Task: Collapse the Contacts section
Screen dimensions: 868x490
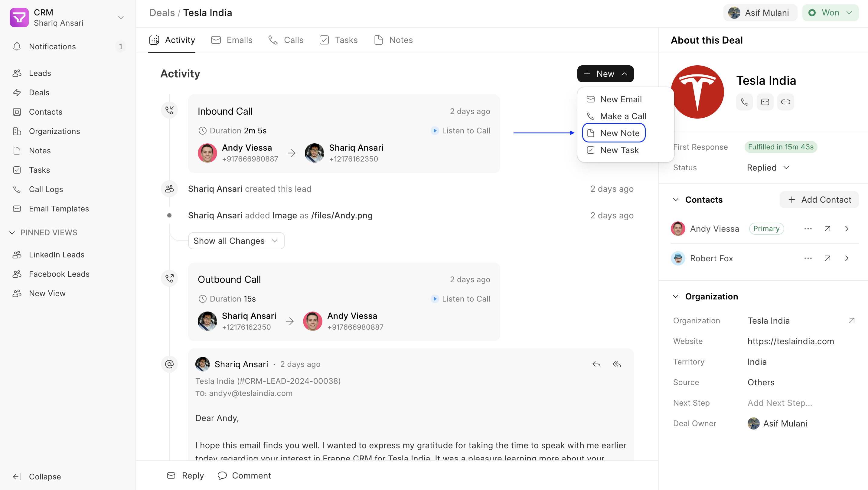Action: [x=676, y=200]
